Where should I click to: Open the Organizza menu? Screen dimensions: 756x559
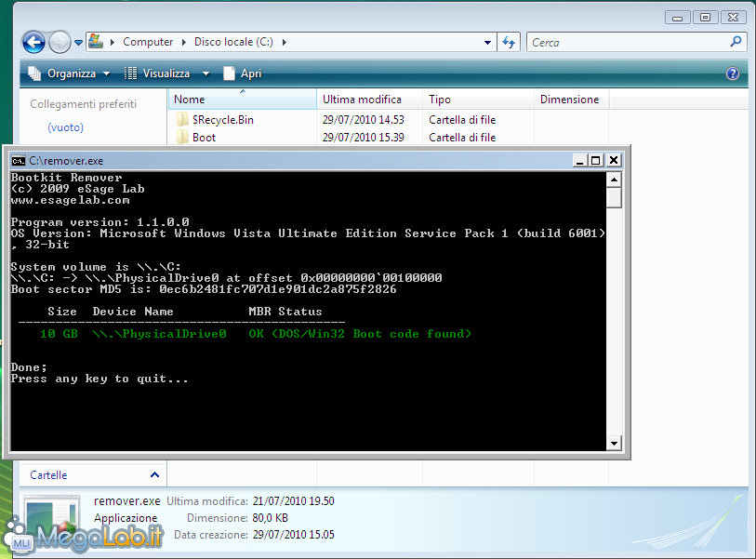coord(69,73)
